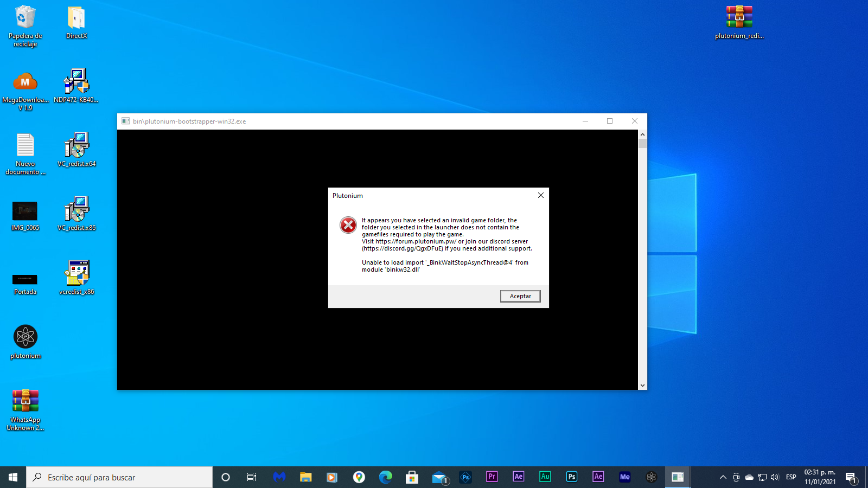Open the OneDrive cloud tray icon
The height and width of the screenshot is (488, 868).
click(x=749, y=477)
